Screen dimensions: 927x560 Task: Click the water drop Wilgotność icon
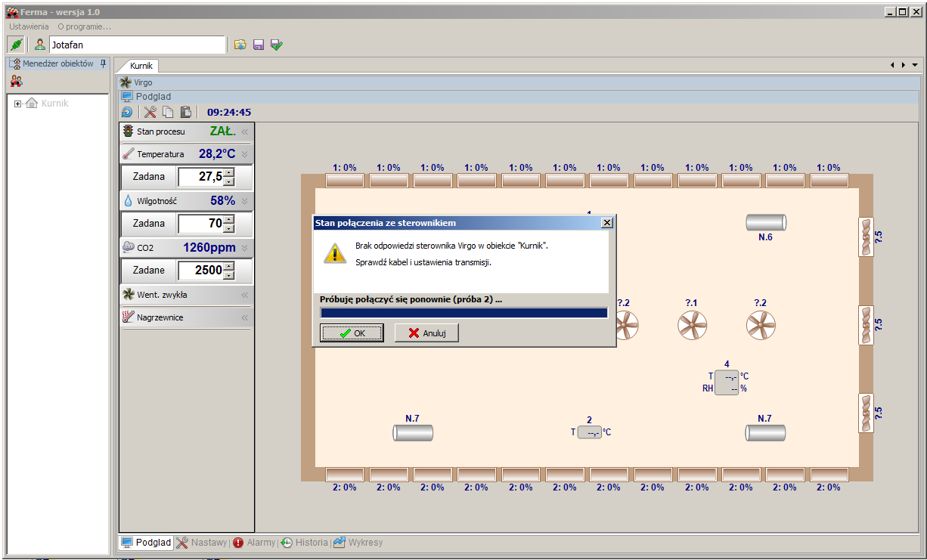[128, 200]
